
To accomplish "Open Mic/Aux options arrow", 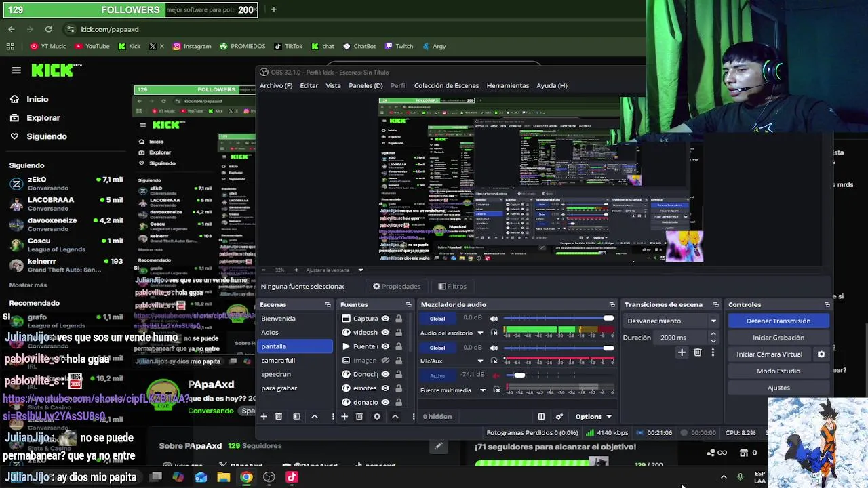I will pyautogui.click(x=480, y=361).
